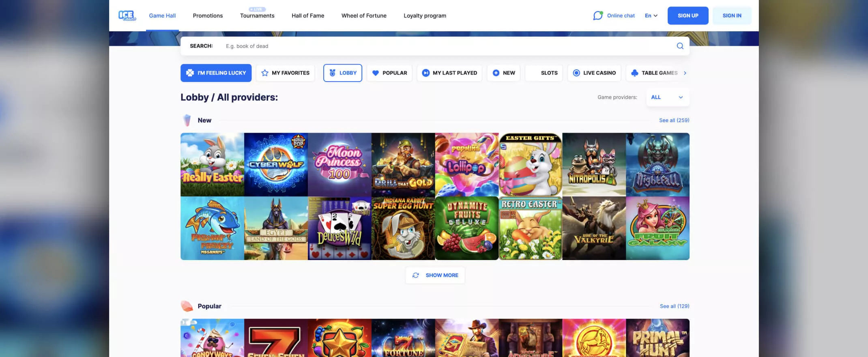The image size is (868, 357).
Task: Open Egypt Land of the Gods game
Action: pyautogui.click(x=276, y=228)
